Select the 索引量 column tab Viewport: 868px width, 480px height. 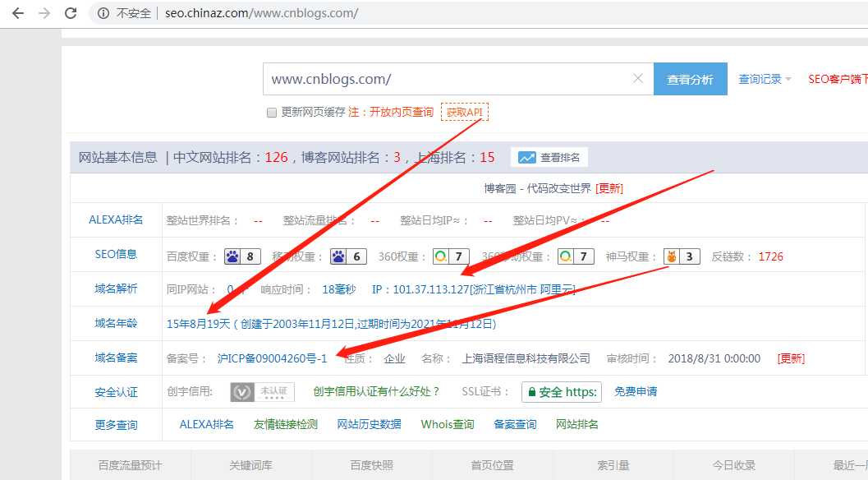[613, 465]
